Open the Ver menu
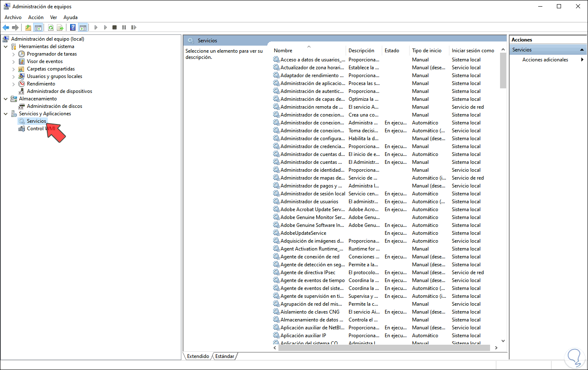This screenshot has height=370, width=588. (x=53, y=17)
